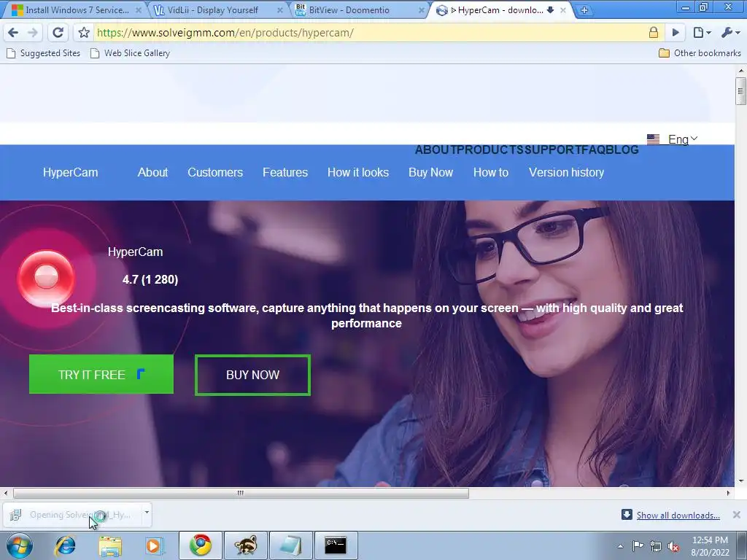The height and width of the screenshot is (560, 747).
Task: Click the vertical scrollbar thumb
Action: point(740,90)
